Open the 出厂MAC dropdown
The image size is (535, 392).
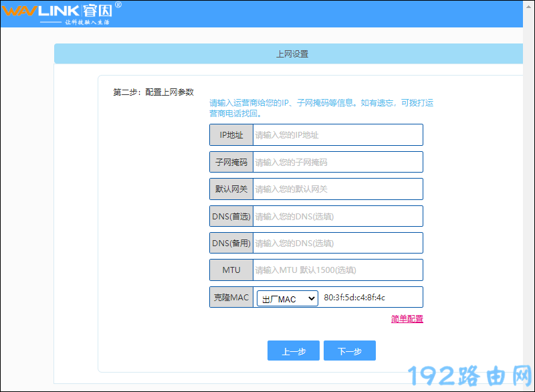pos(287,299)
